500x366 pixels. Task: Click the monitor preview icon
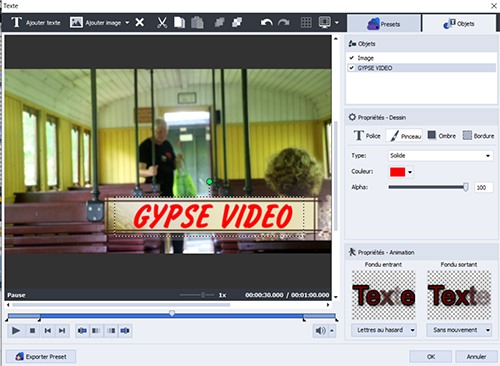pos(325,22)
